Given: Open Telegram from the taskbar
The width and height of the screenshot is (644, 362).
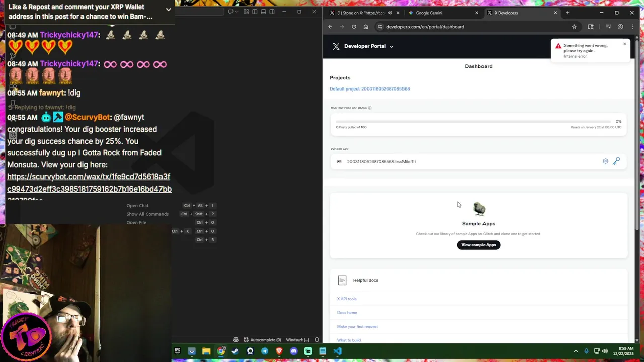Looking at the screenshot, I should pyautogui.click(x=265, y=351).
